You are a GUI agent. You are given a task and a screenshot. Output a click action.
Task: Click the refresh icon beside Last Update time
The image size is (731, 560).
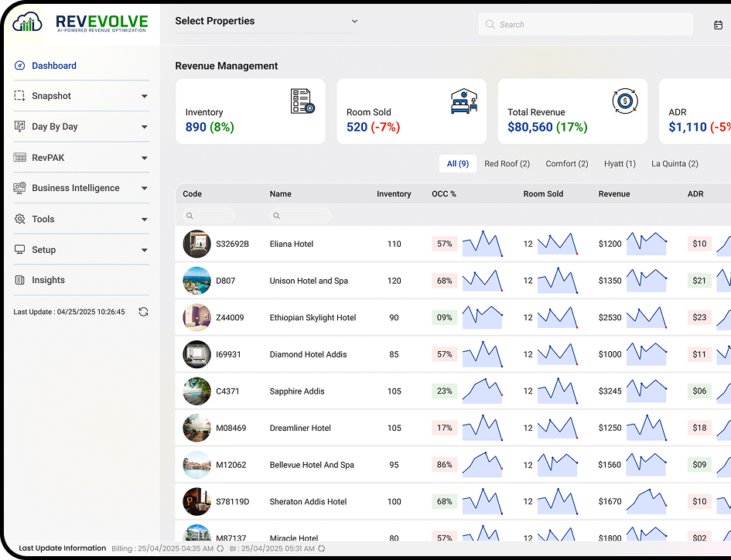(x=144, y=312)
